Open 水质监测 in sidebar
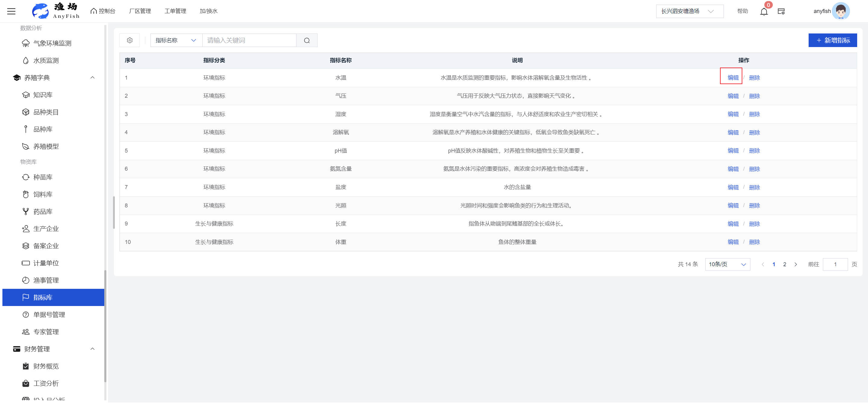 (46, 61)
